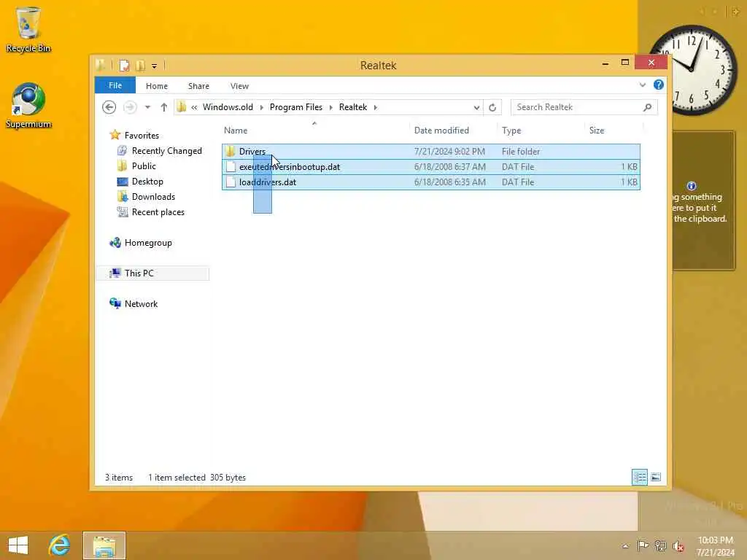
Task: Click the File folder type cell
Action: [521, 152]
